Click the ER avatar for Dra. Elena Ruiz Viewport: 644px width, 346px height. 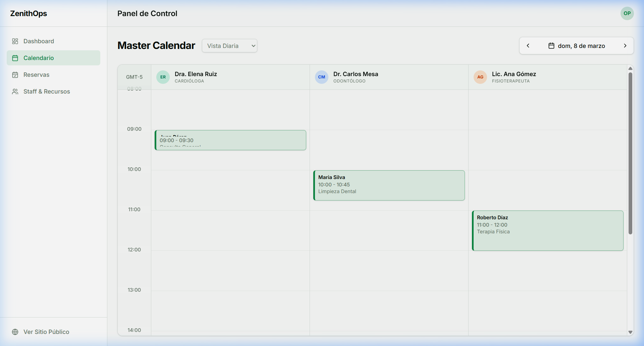pos(163,77)
